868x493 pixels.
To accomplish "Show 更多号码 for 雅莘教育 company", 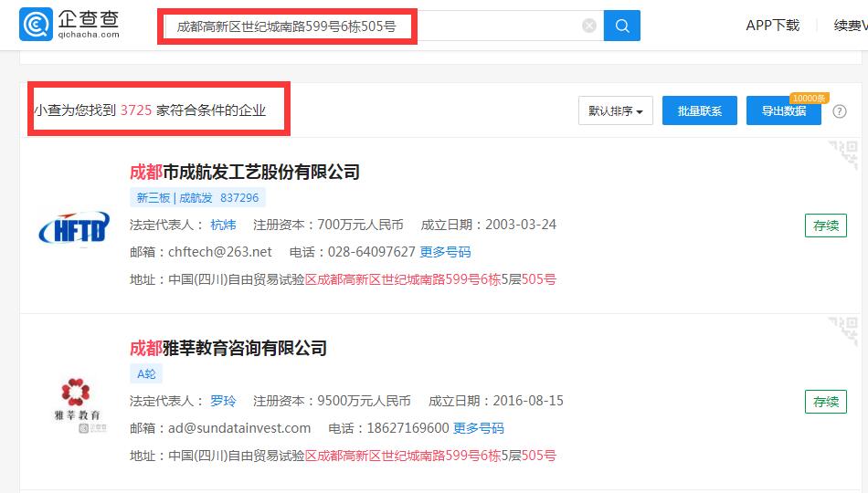I will tap(478, 427).
